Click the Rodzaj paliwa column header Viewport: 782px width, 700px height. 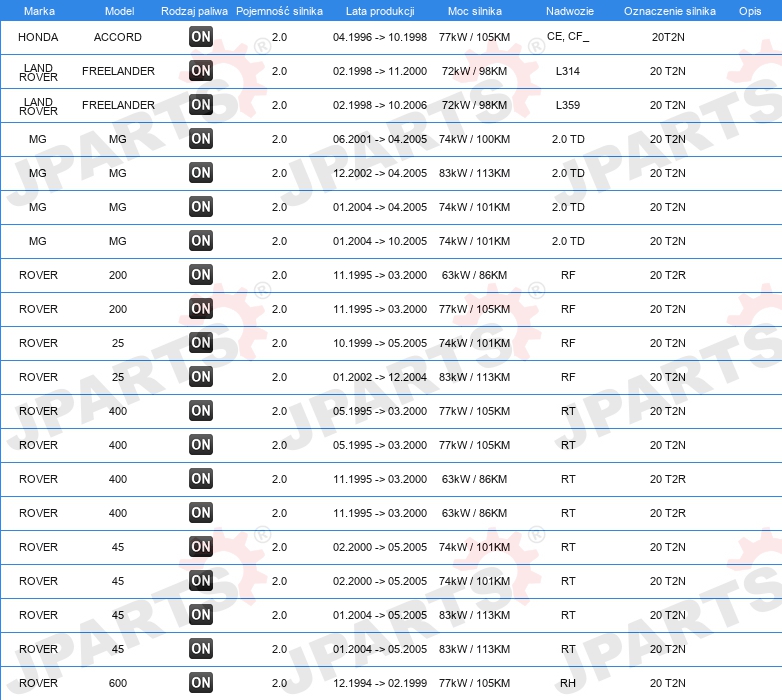(194, 11)
